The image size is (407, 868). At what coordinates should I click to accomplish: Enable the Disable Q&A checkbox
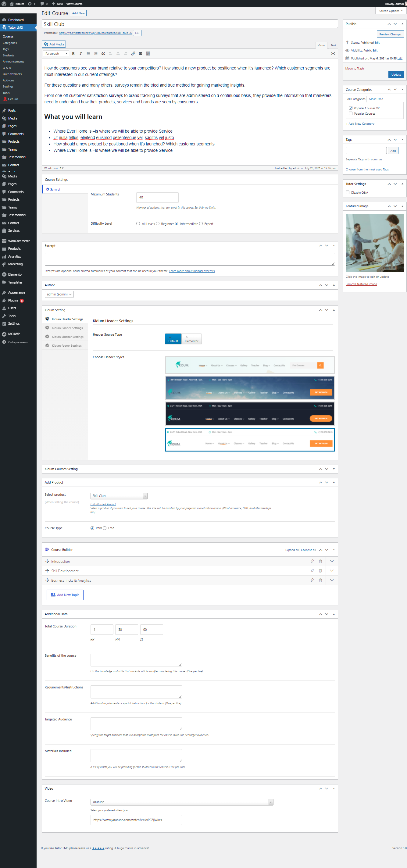point(348,192)
